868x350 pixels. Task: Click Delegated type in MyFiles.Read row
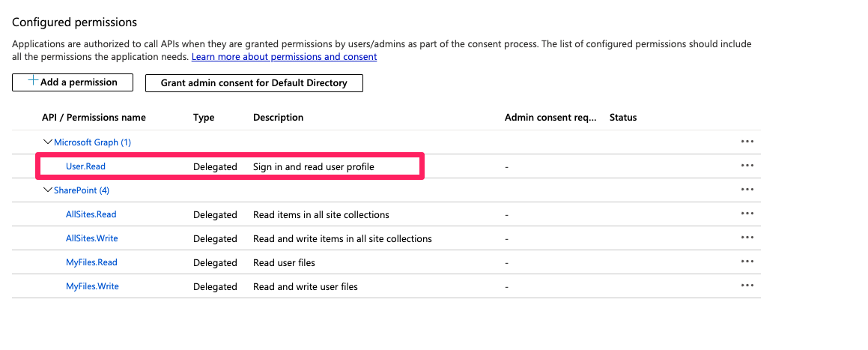point(216,262)
